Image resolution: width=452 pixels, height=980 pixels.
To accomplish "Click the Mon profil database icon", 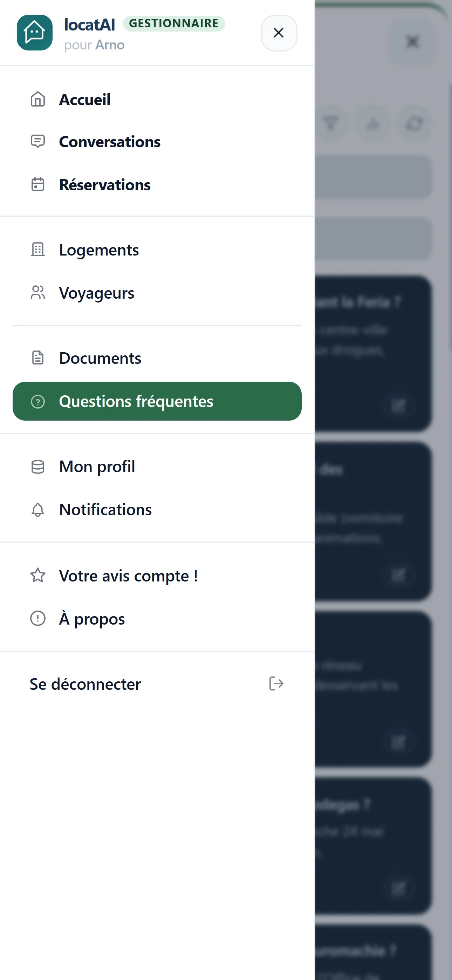I will click(38, 467).
